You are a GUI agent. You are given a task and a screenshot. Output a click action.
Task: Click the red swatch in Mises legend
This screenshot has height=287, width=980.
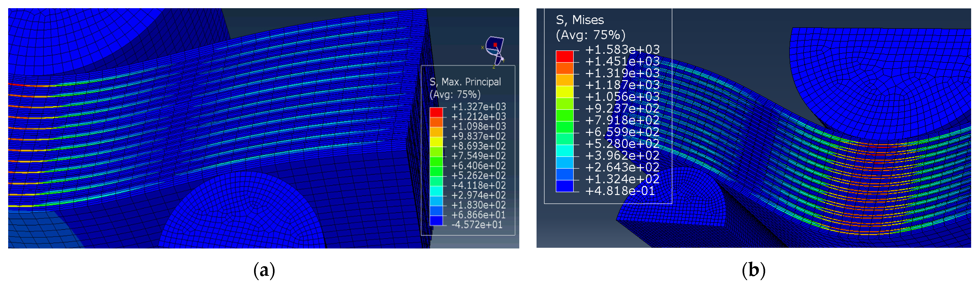click(x=564, y=56)
